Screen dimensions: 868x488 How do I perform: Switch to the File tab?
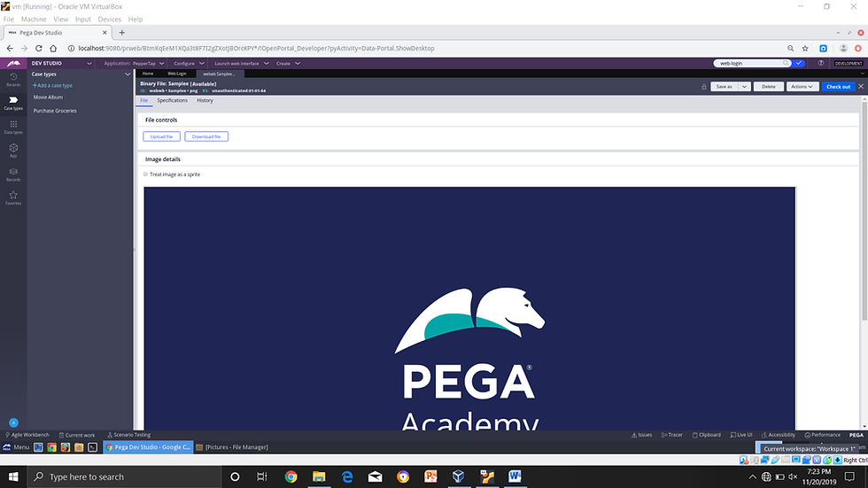pos(143,101)
